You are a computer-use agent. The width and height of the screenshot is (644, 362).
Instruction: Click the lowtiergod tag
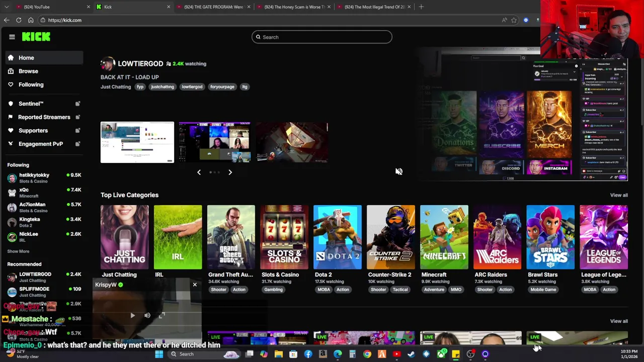192,87
